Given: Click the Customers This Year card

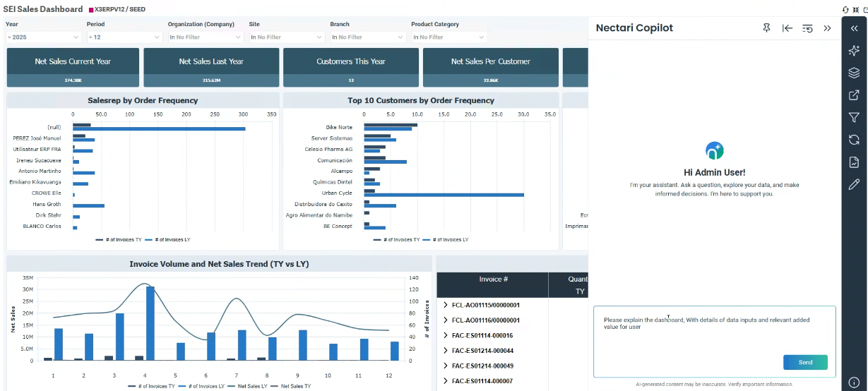Looking at the screenshot, I should click(351, 68).
